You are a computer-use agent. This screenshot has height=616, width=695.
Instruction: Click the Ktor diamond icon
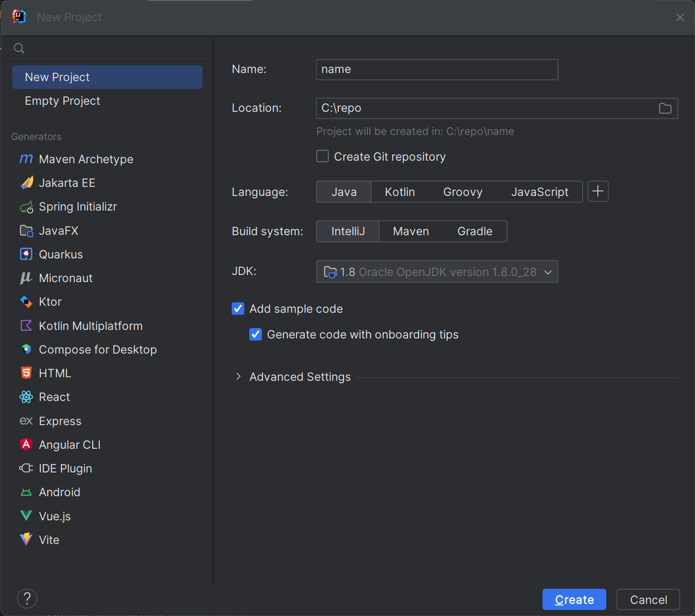click(26, 302)
